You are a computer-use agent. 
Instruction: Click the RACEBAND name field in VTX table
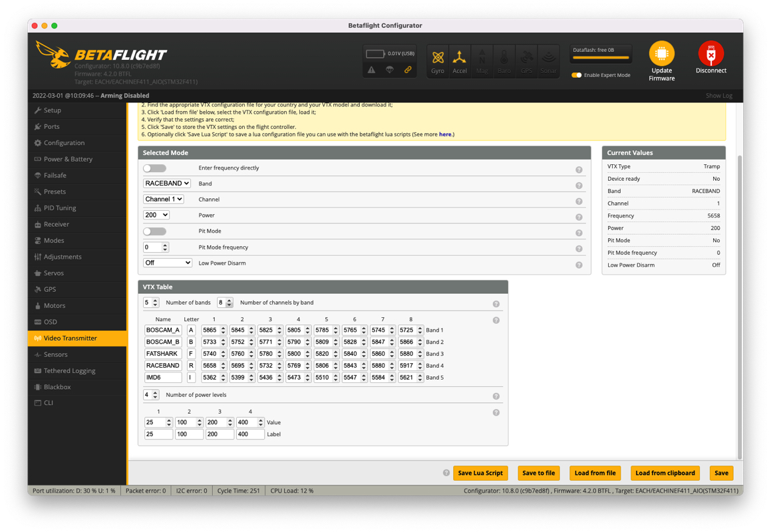coord(163,366)
